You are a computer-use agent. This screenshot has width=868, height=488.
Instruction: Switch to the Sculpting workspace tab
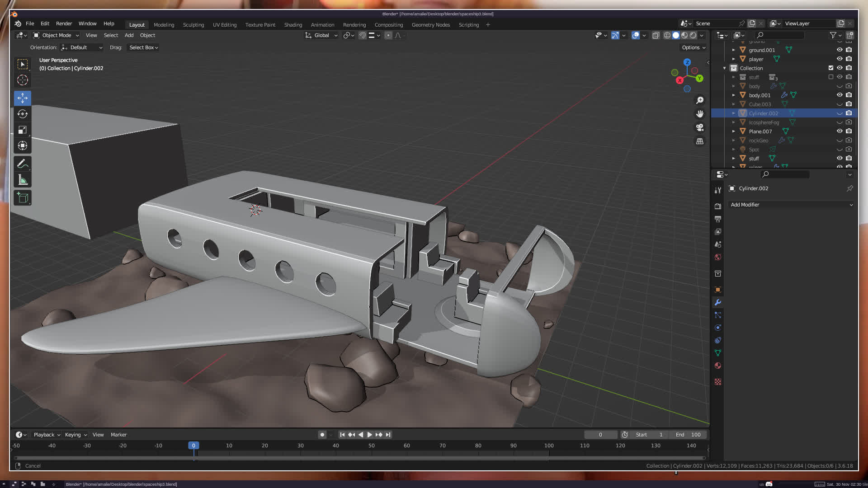[x=193, y=25]
